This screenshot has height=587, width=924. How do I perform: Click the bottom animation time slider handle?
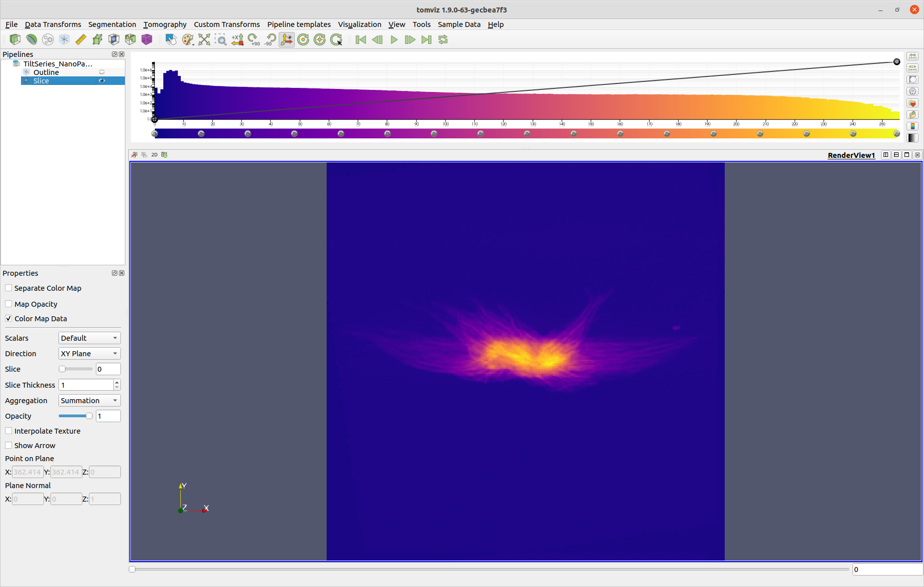tap(132, 570)
